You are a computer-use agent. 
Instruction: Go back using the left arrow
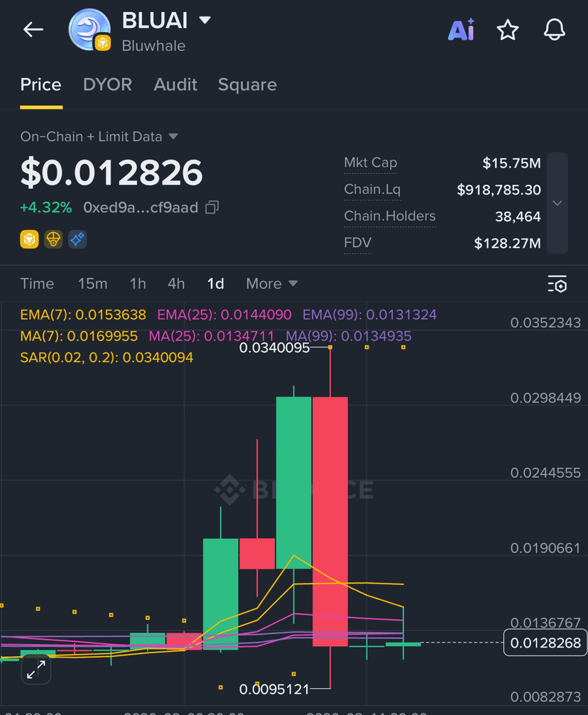pyautogui.click(x=33, y=30)
